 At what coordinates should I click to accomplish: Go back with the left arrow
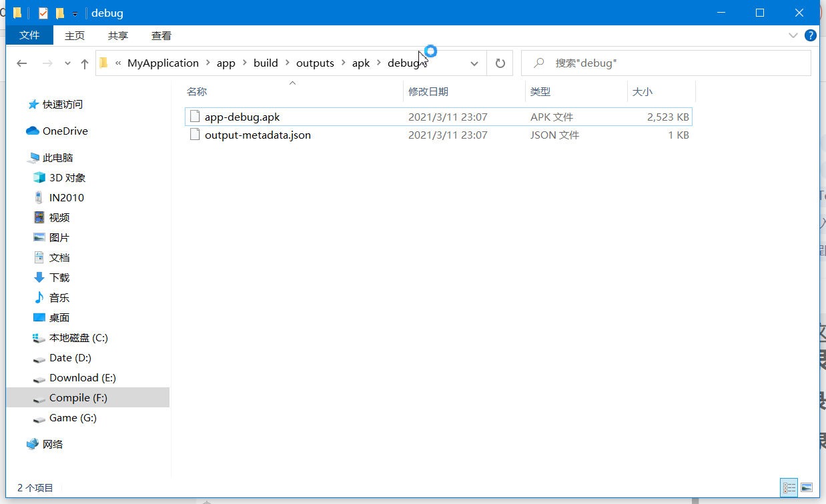(22, 63)
